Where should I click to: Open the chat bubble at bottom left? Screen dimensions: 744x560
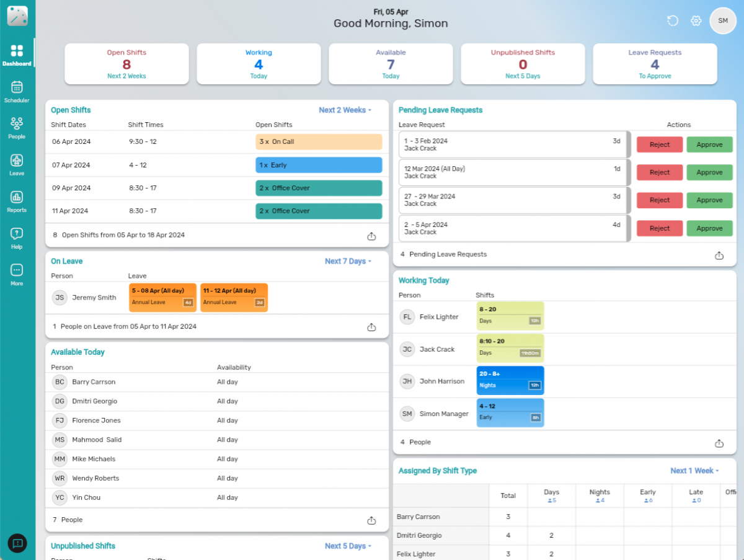(17, 543)
